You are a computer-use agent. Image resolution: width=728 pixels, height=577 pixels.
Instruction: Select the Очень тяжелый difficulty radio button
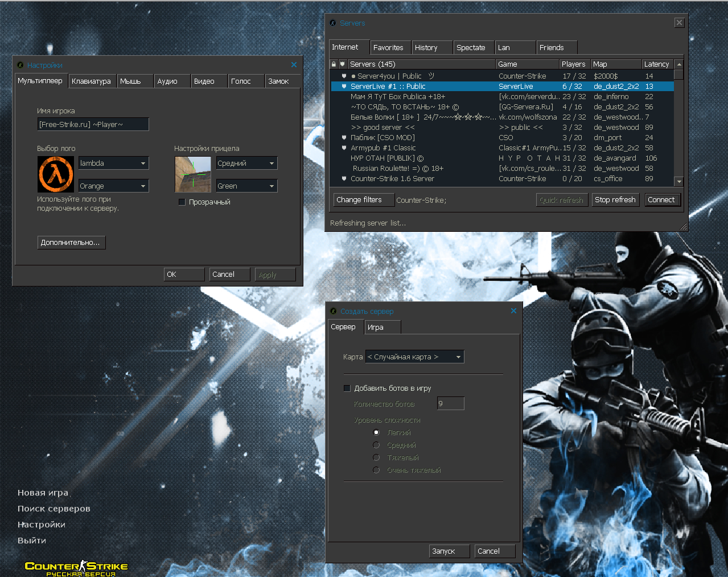[376, 470]
